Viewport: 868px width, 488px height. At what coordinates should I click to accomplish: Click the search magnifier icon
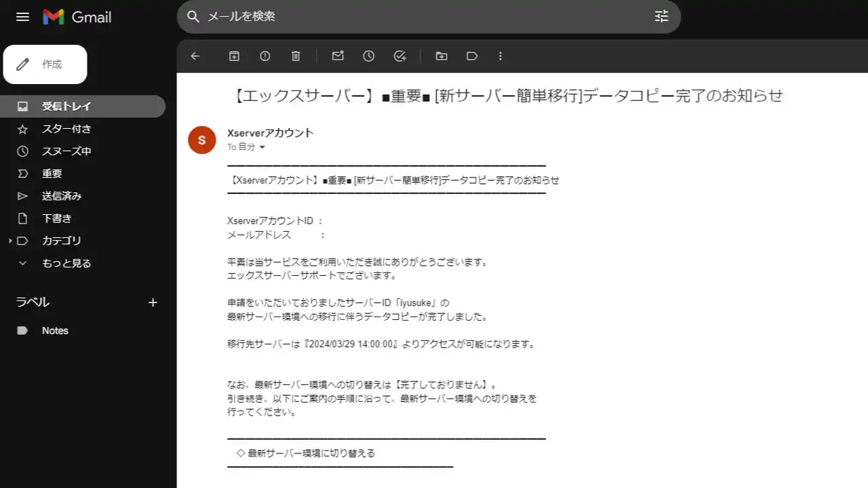point(193,16)
